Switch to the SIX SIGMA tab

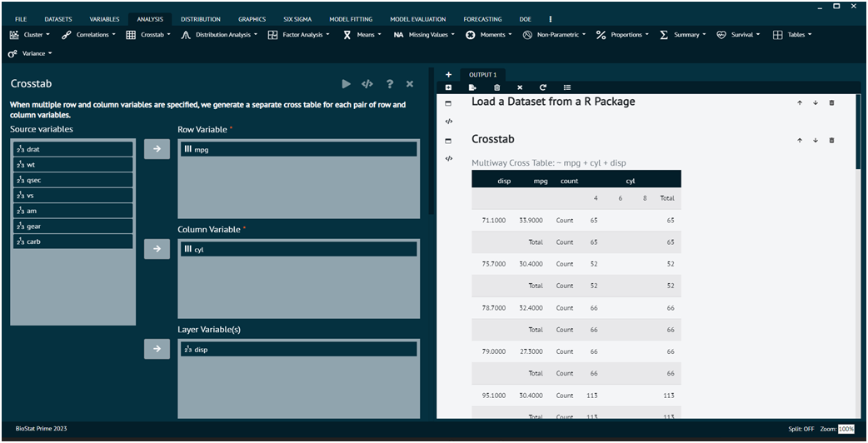click(297, 19)
